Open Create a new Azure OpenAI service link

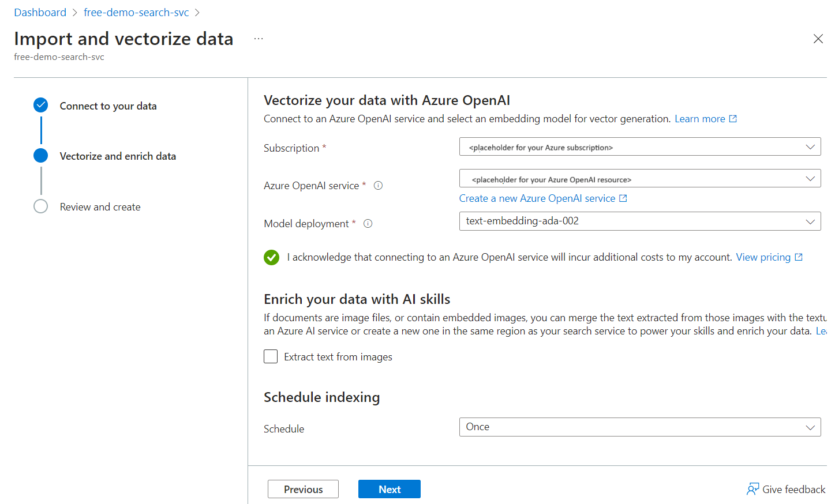[x=537, y=198]
